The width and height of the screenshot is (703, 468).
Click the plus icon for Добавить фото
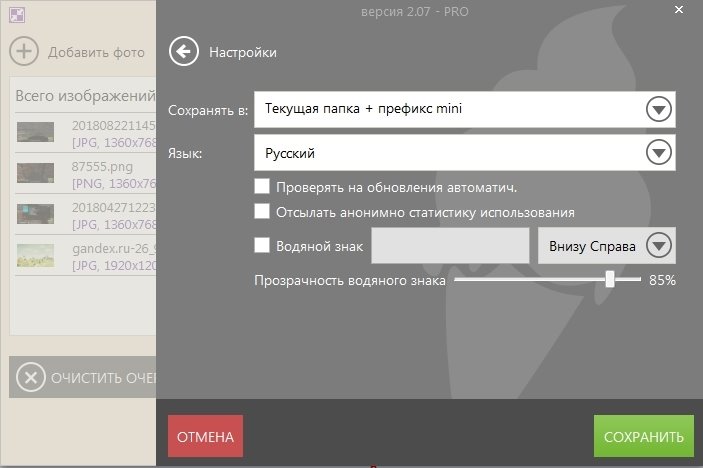[x=24, y=51]
